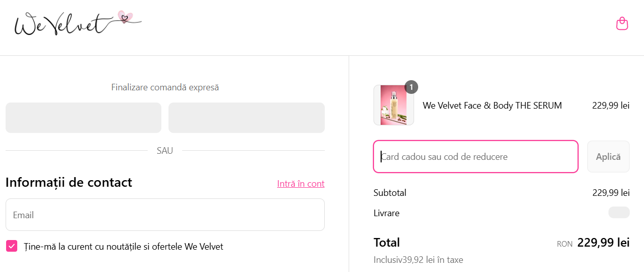This screenshot has height=272, width=644.
Task: Select the product name 'We Velvet Face & Body THE SERUM'
Action: pyautogui.click(x=492, y=106)
